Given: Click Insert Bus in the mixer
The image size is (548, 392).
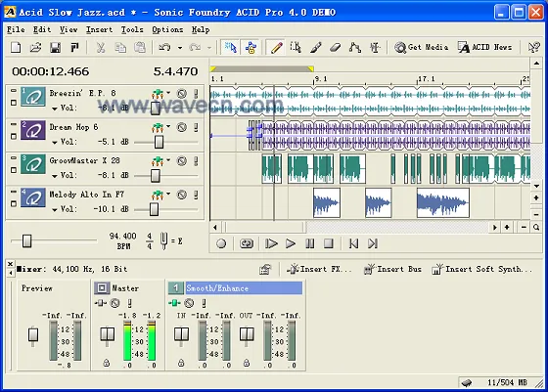Looking at the screenshot, I should [x=392, y=269].
